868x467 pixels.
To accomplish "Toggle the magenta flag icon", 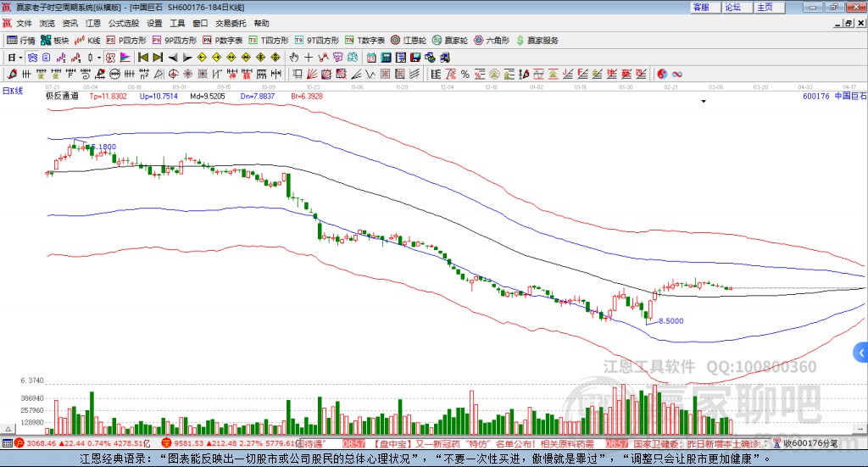I will coord(125,58).
